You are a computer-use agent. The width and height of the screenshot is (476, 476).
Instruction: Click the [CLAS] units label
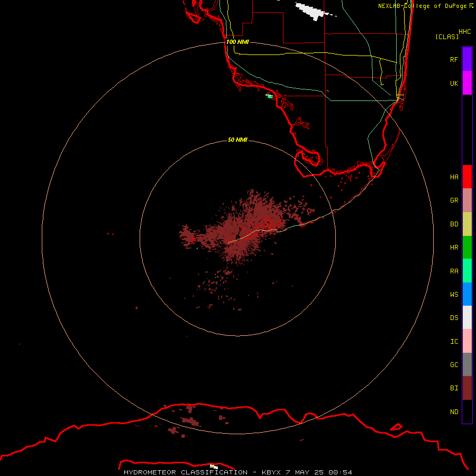coord(447,36)
